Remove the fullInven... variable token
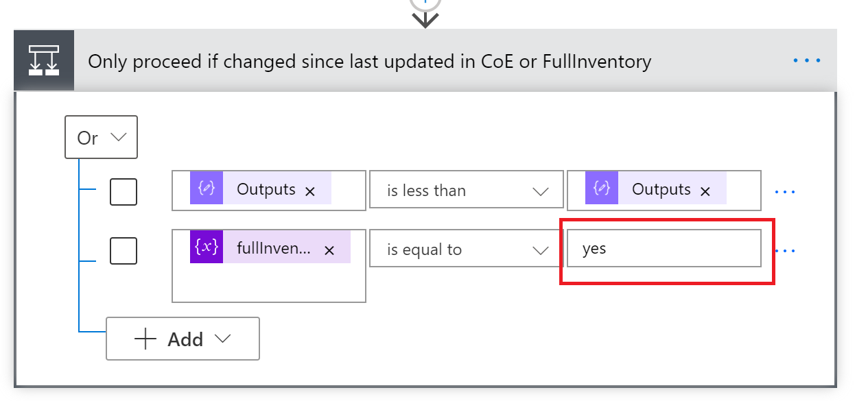Screen dimensions: 868x401 coord(329,250)
